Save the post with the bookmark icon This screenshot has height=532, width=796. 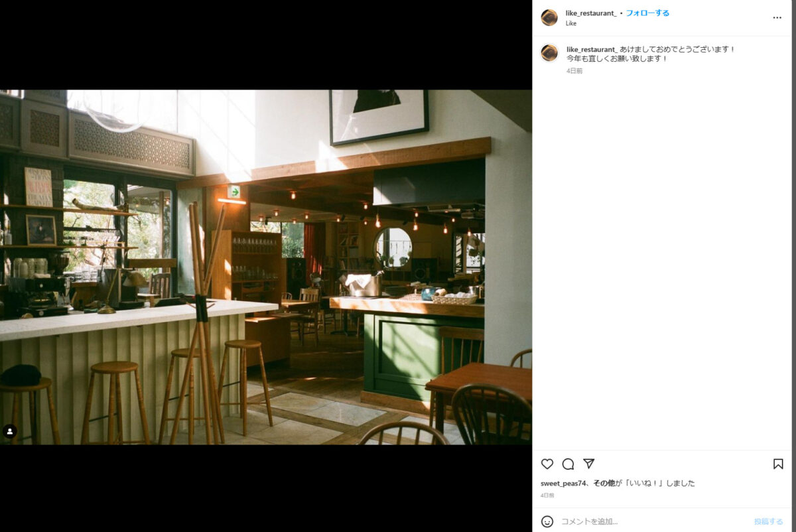[x=778, y=464]
